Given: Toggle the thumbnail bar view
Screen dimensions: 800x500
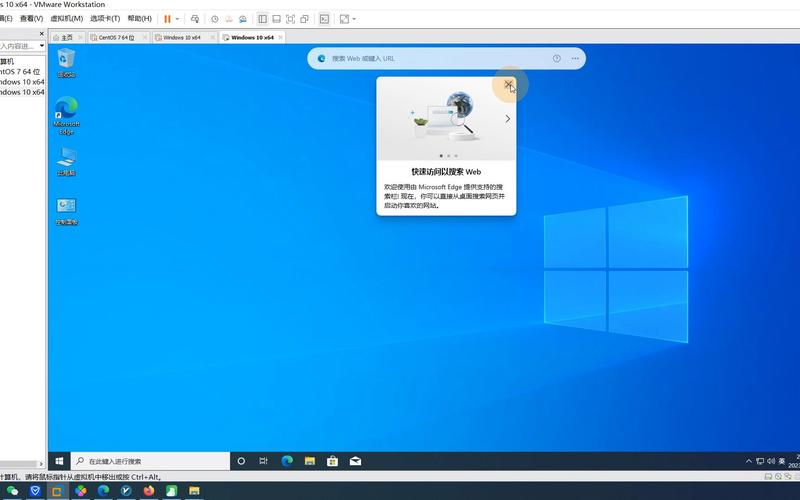Looking at the screenshot, I should tap(277, 19).
